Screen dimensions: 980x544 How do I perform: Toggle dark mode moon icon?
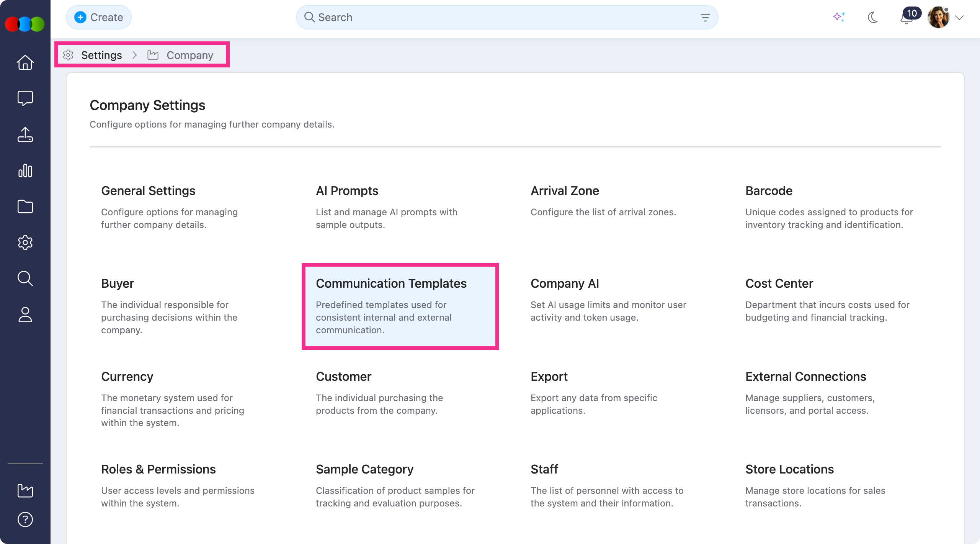pos(873,17)
